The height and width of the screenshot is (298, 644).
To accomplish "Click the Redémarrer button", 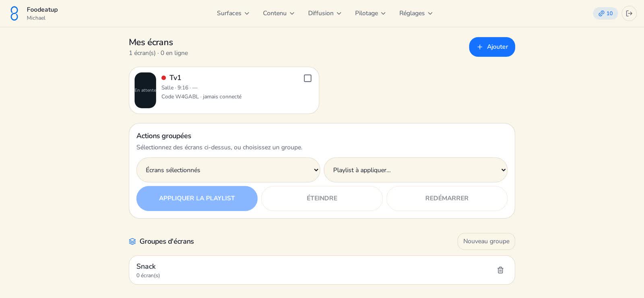I will (x=447, y=199).
